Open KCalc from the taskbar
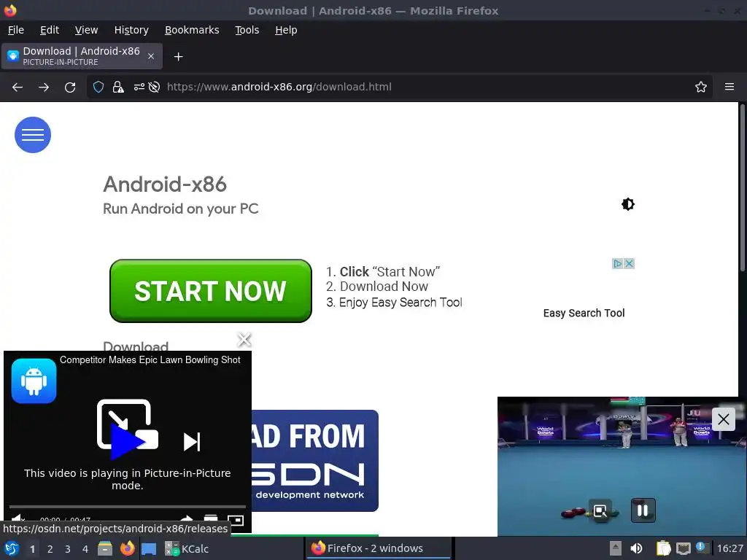This screenshot has width=747, height=560. pos(187,548)
